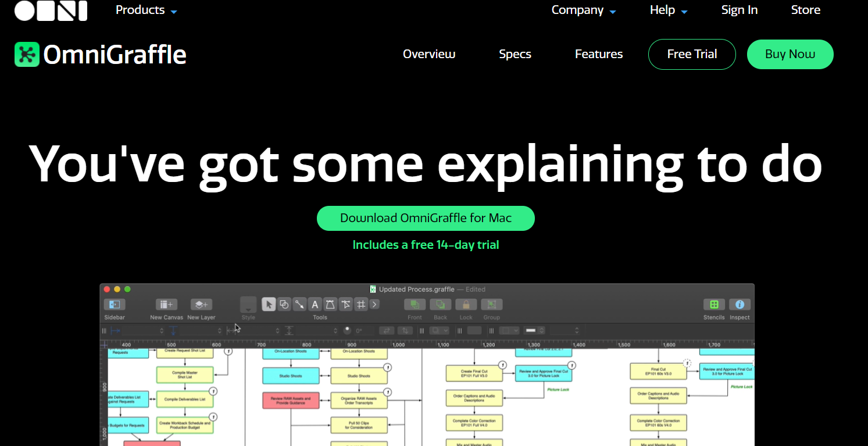
Task: Click the Buy Now button
Action: click(790, 54)
